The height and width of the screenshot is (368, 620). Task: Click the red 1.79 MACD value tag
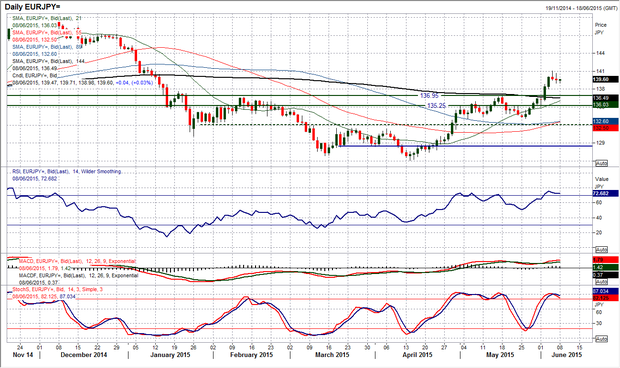[x=605, y=260]
